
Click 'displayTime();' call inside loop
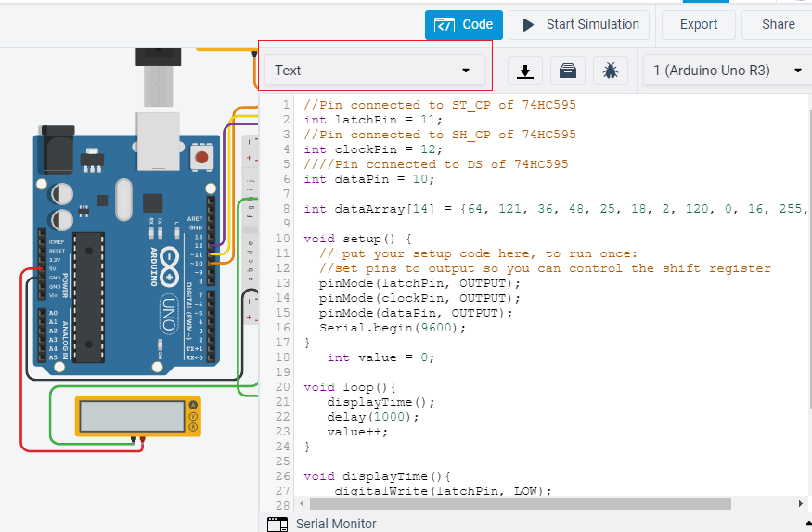[x=380, y=403]
